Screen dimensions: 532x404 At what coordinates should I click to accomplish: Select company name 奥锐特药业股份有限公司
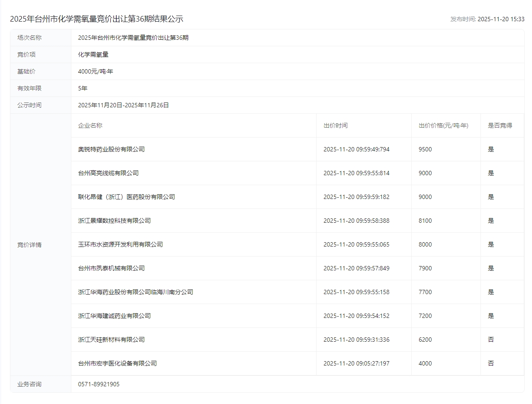111,149
